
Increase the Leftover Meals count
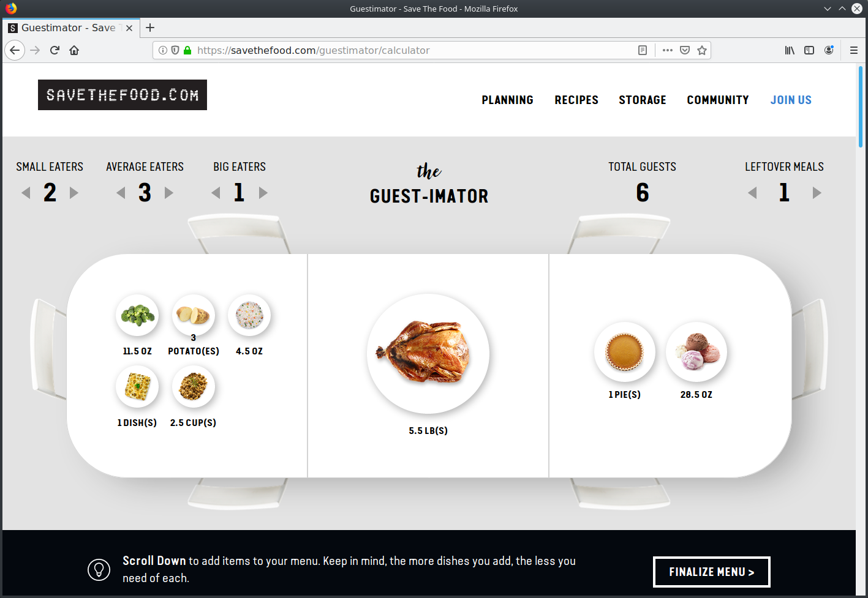817,193
